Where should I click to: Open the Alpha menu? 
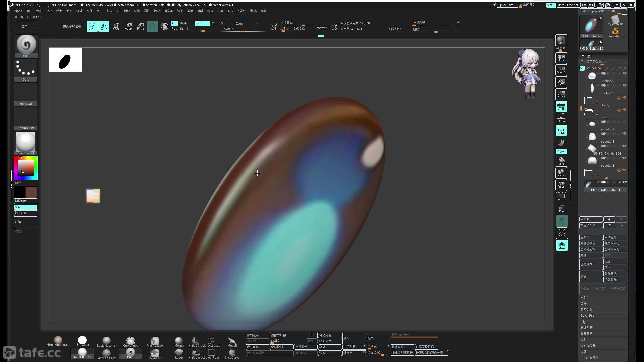pos(18,11)
